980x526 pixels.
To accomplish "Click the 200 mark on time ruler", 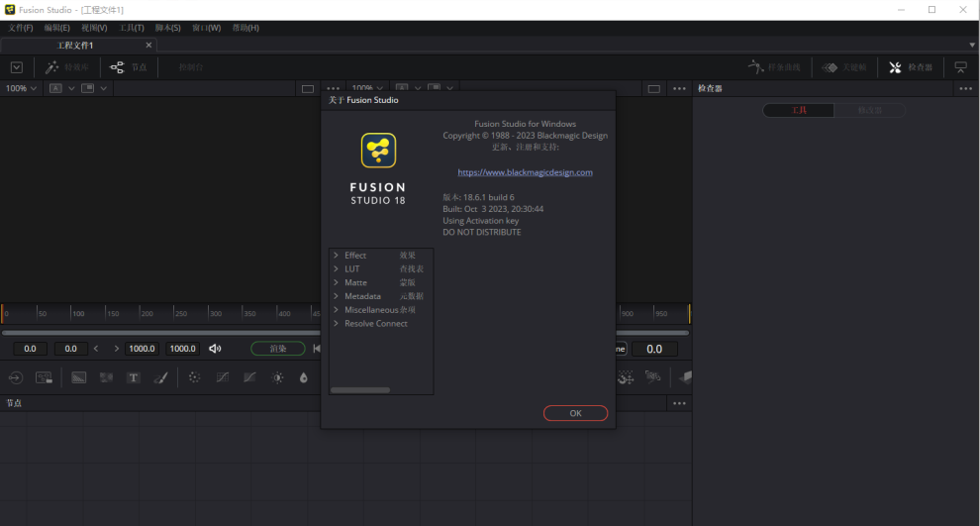I will (147, 313).
